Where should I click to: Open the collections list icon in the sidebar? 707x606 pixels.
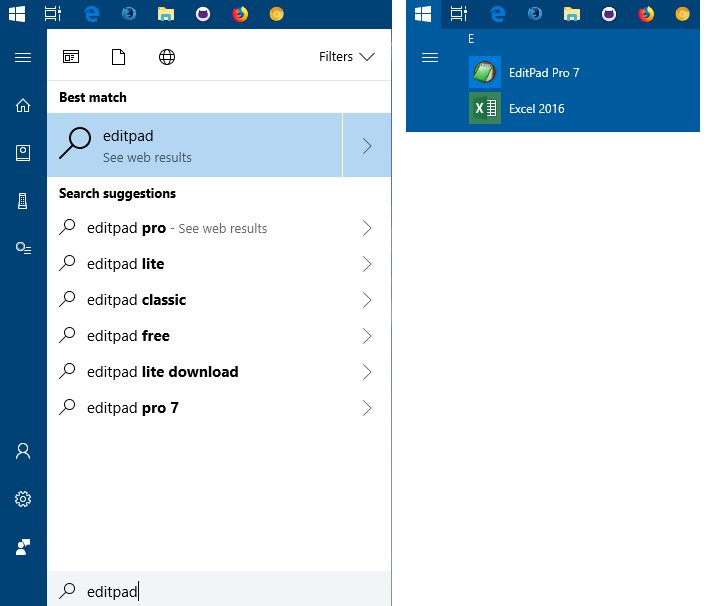(x=23, y=248)
